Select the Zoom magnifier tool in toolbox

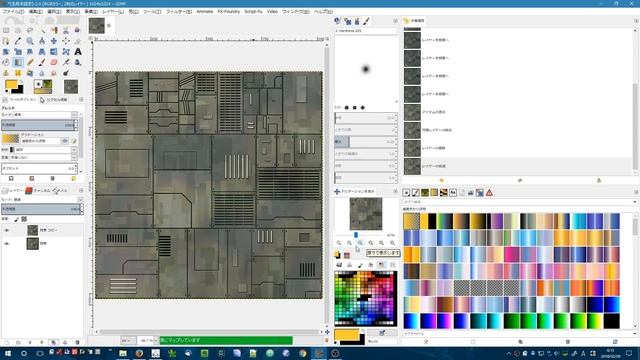[30, 41]
